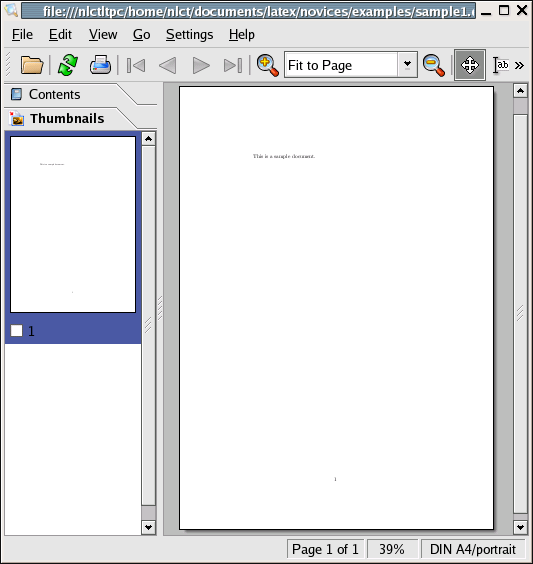The width and height of the screenshot is (533, 564).
Task: Zoom out with the minus magnifier icon
Action: point(434,65)
